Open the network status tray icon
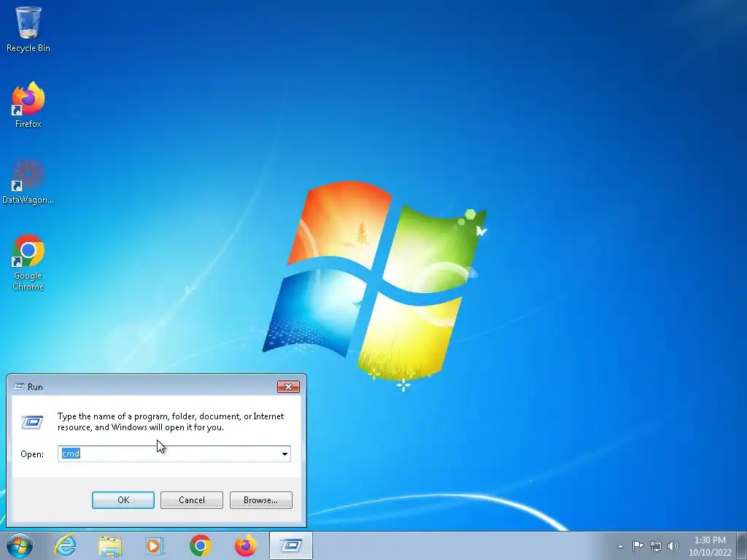The height and width of the screenshot is (560, 747). [656, 546]
